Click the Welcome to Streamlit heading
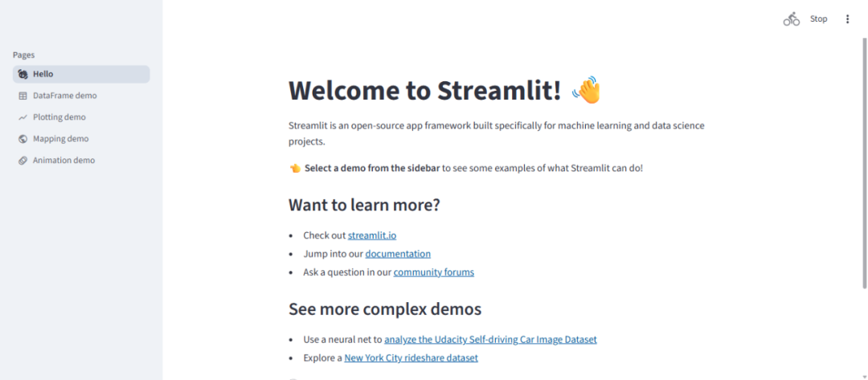This screenshot has width=868, height=380. click(424, 90)
